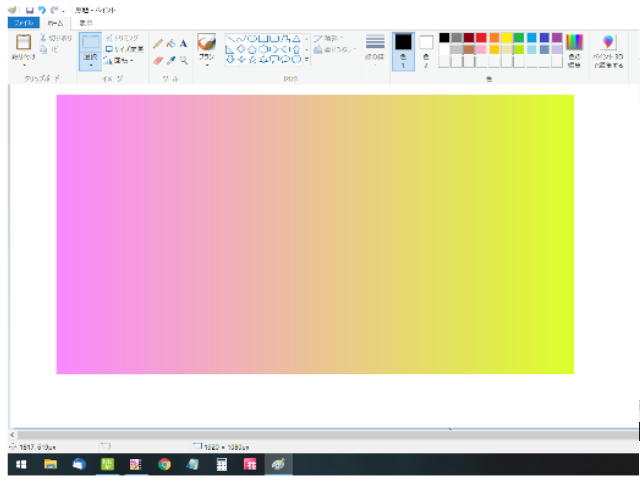Pick the yellow swatch in the palette
The width and height of the screenshot is (640, 480).
tap(507, 38)
